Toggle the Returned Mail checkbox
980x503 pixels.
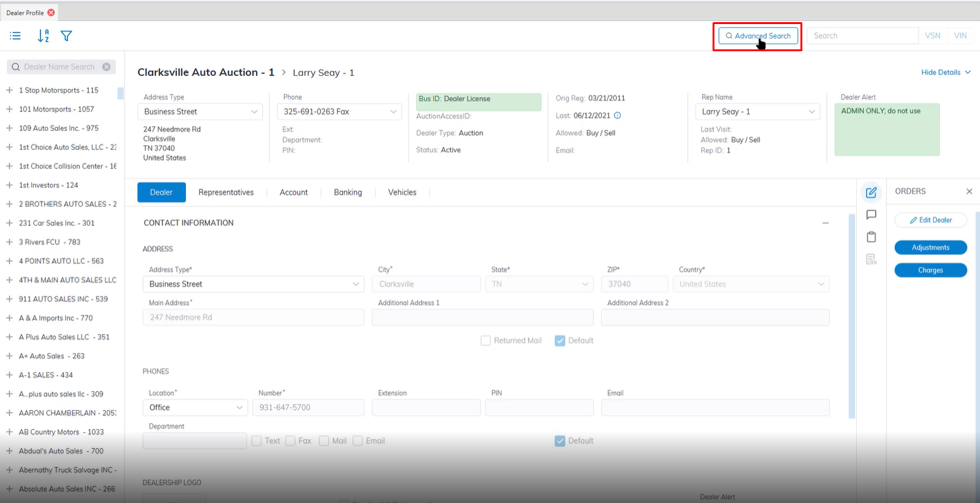point(486,340)
